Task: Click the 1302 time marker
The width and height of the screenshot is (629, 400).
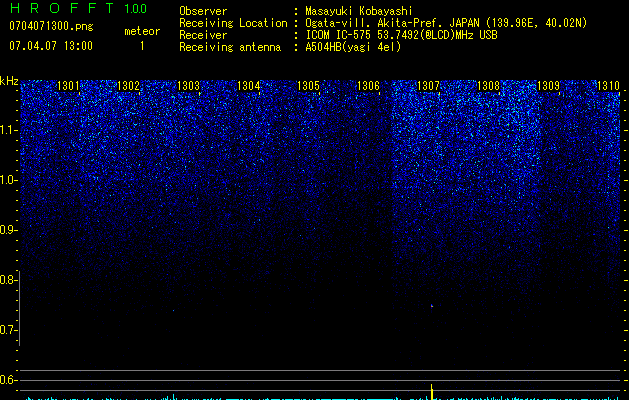Action: coord(128,86)
